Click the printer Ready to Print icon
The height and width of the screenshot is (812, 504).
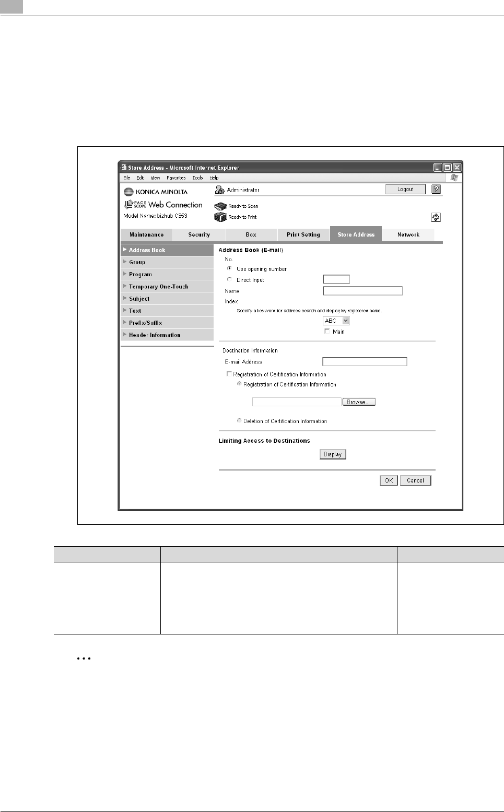pos(220,217)
